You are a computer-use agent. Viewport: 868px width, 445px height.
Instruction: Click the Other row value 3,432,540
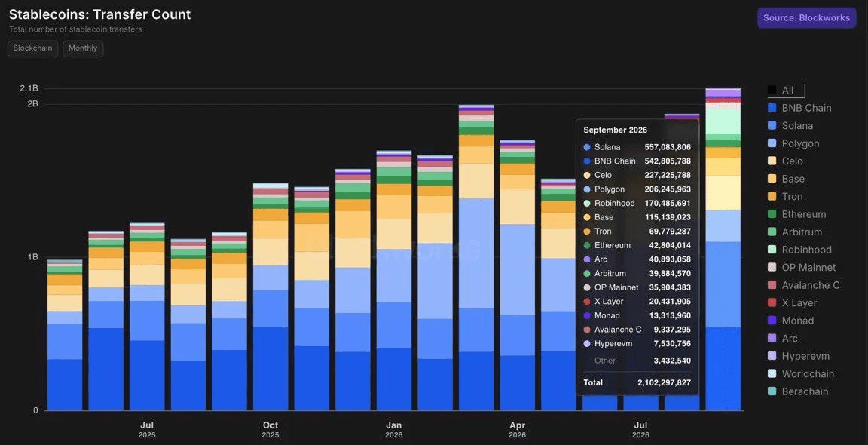point(673,361)
